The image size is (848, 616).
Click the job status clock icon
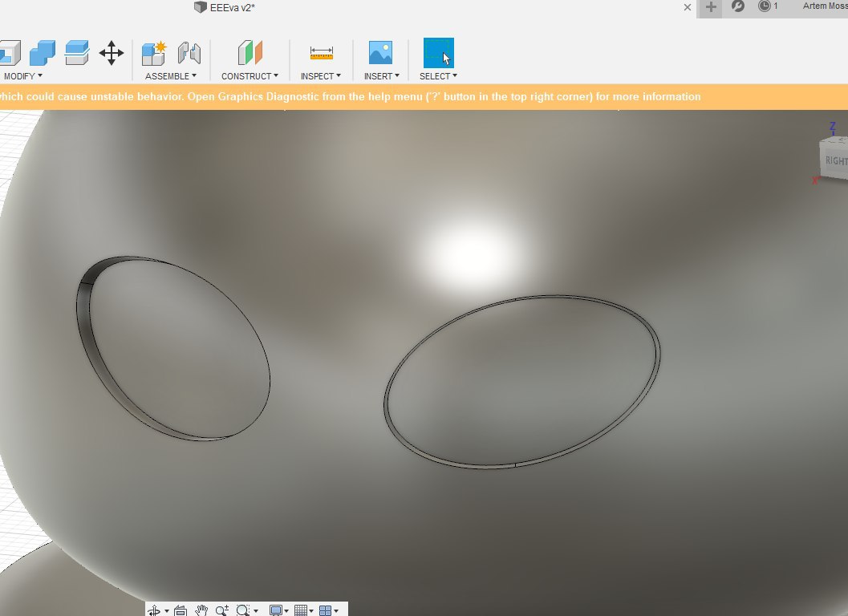click(765, 6)
